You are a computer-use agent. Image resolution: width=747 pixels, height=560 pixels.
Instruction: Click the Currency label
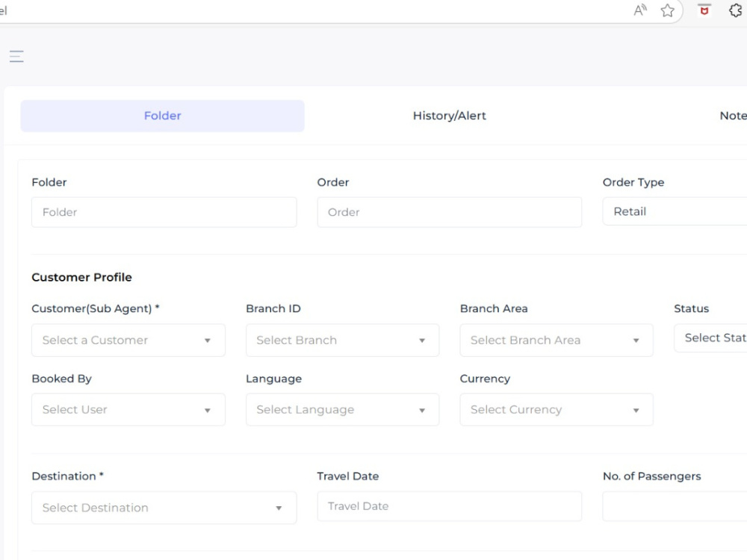point(485,379)
